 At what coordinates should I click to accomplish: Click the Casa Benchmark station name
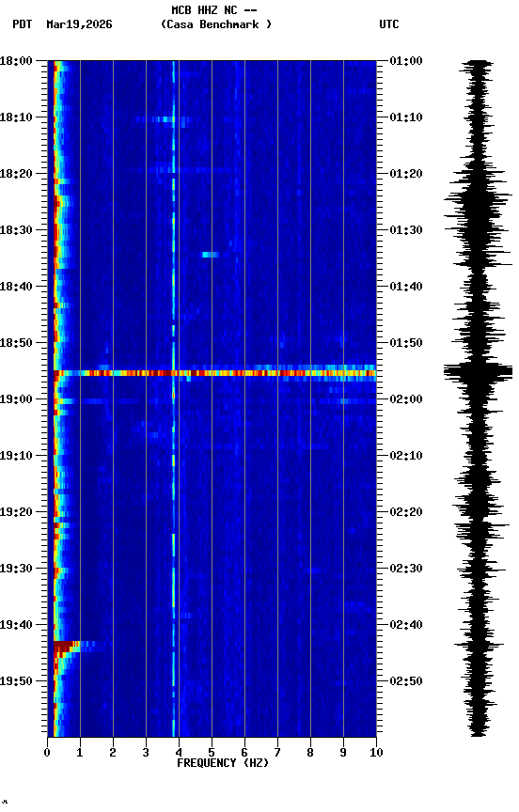pyautogui.click(x=216, y=24)
